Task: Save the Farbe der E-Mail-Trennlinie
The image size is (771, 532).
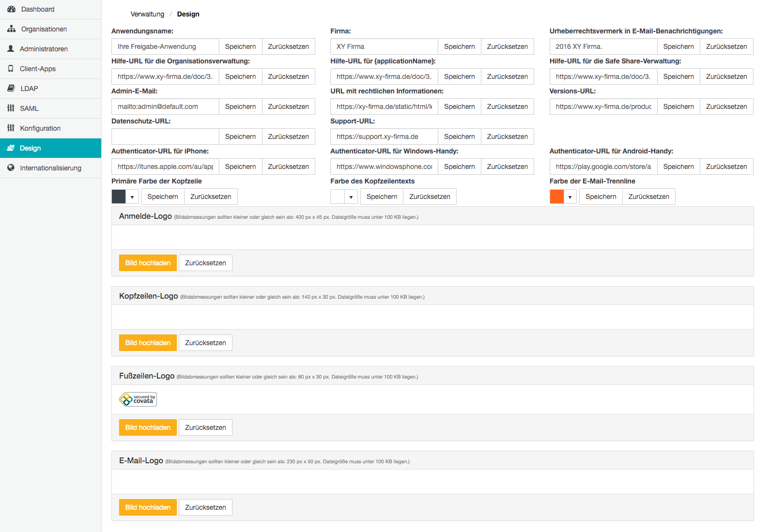Action: (x=601, y=197)
